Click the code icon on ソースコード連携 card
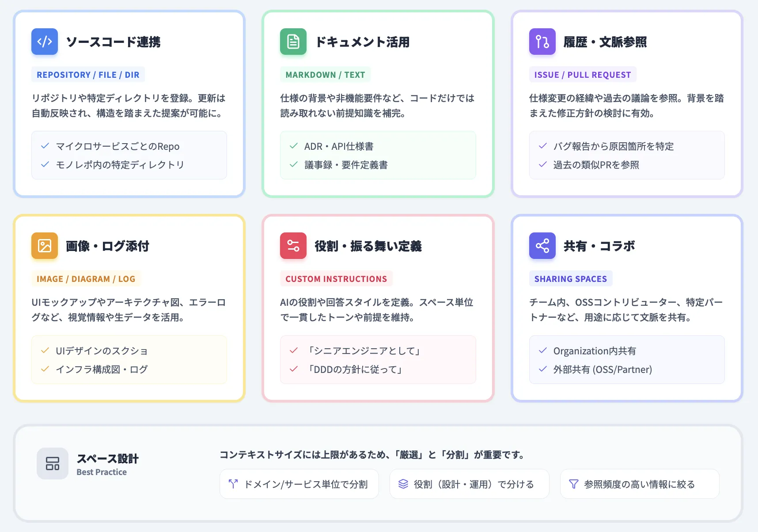 point(44,42)
